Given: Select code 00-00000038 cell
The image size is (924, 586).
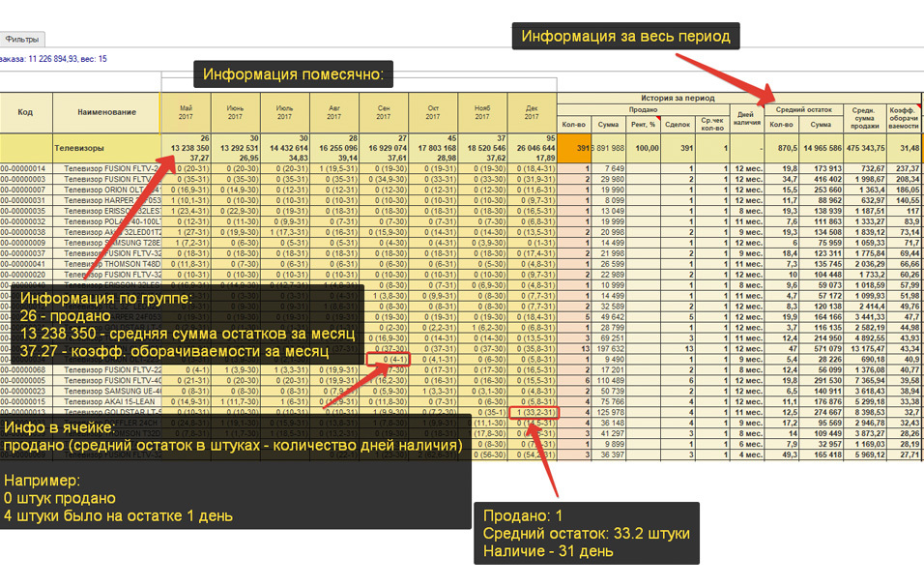Looking at the screenshot, I should click(25, 232).
